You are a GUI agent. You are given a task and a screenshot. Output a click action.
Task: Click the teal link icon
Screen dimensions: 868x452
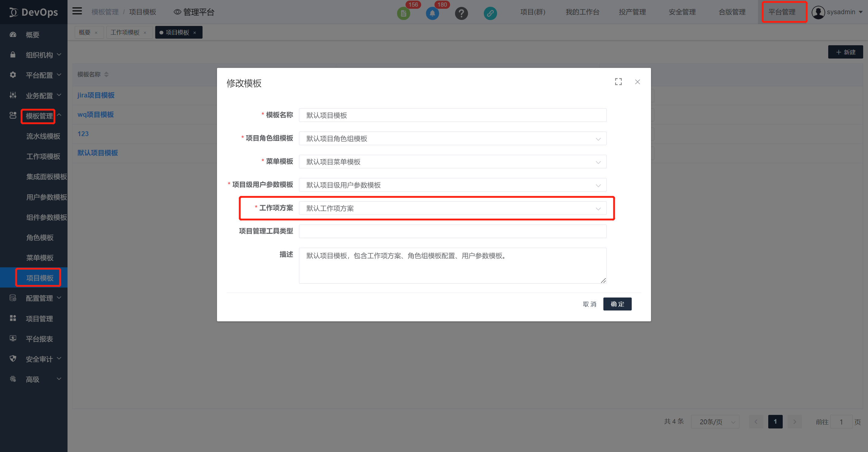tap(490, 14)
